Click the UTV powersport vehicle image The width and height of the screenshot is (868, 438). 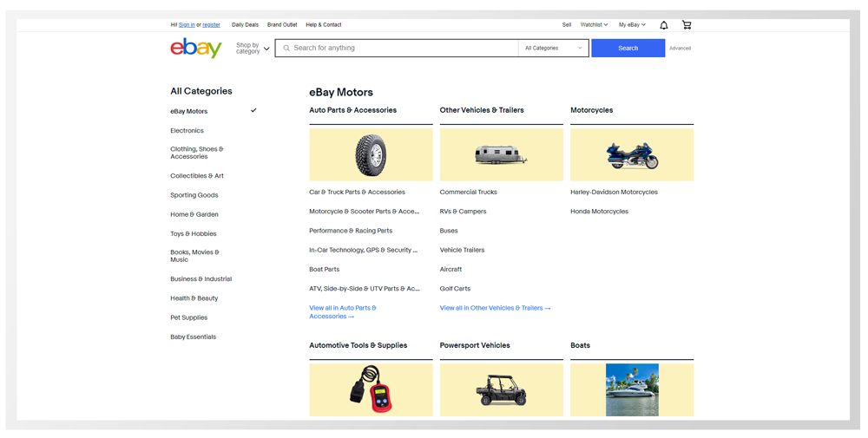(x=501, y=390)
